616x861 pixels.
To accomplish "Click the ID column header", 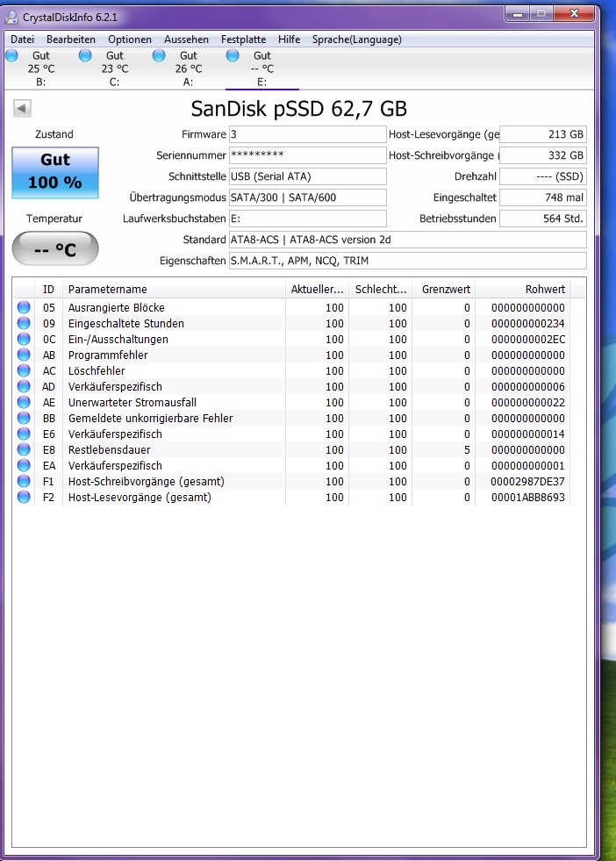I will [x=48, y=290].
